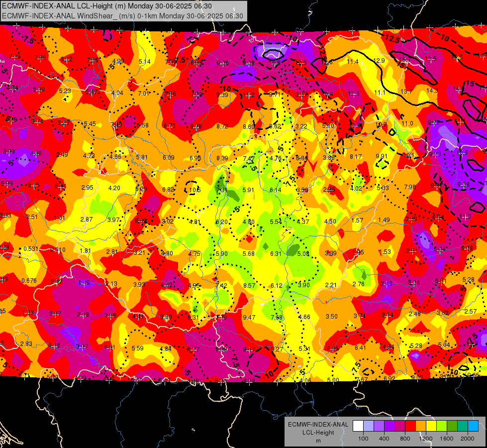Pick the bright blue swatch ending the legend
The image size is (487, 448).
(x=474, y=426)
